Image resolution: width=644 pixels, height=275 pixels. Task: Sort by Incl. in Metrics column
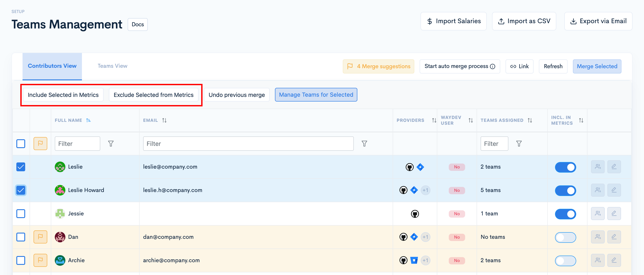581,120
